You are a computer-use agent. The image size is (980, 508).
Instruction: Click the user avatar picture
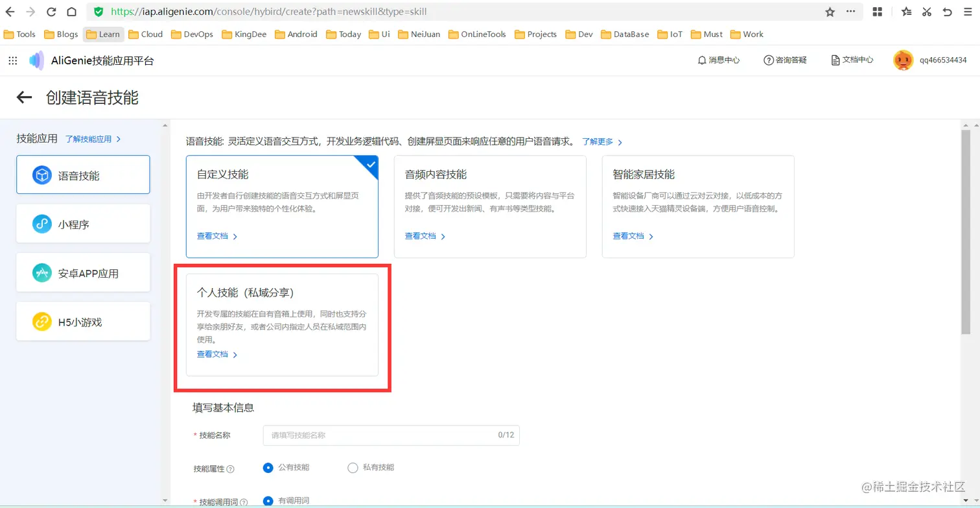(903, 60)
